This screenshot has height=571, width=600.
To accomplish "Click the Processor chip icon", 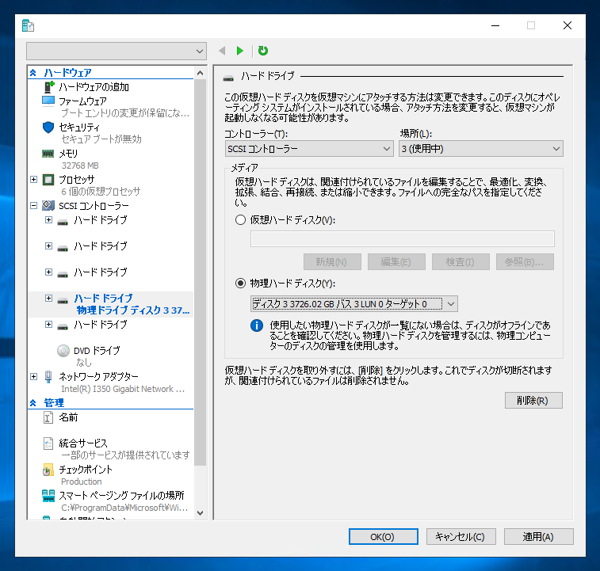I will [48, 179].
